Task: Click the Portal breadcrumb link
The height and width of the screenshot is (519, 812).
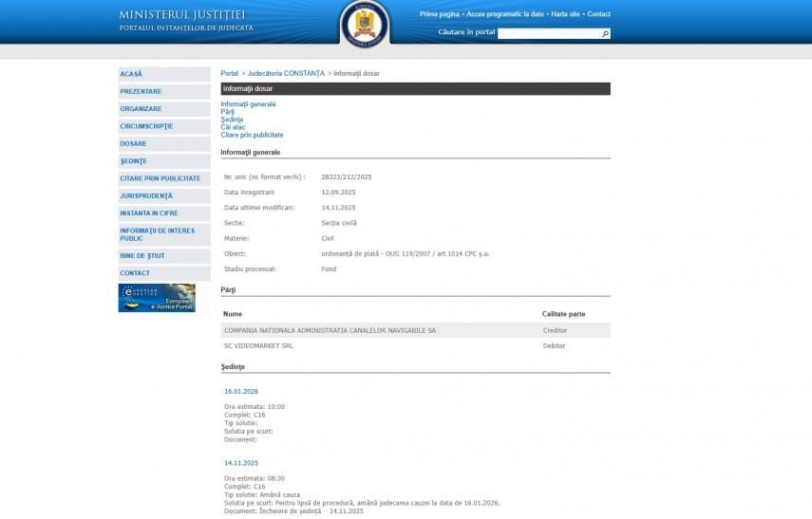Action: click(x=229, y=73)
